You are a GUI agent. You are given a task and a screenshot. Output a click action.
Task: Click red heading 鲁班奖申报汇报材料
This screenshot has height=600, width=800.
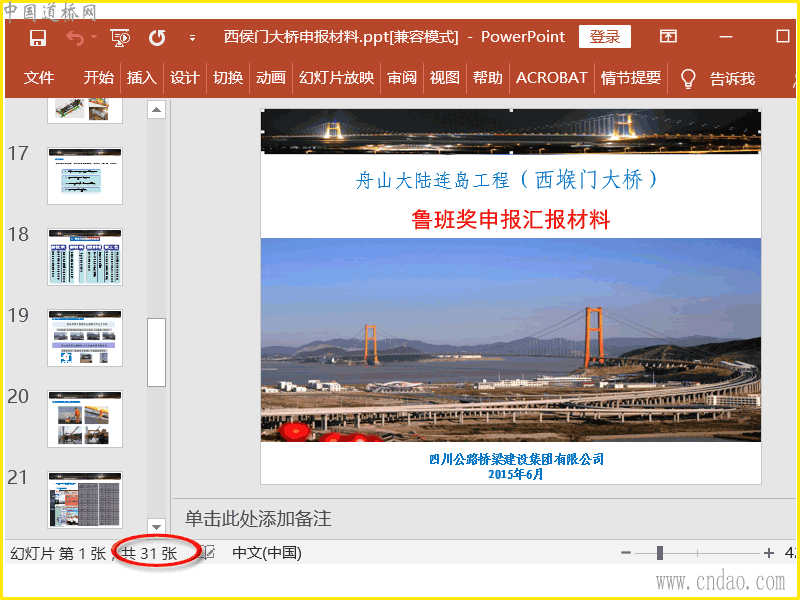(511, 219)
